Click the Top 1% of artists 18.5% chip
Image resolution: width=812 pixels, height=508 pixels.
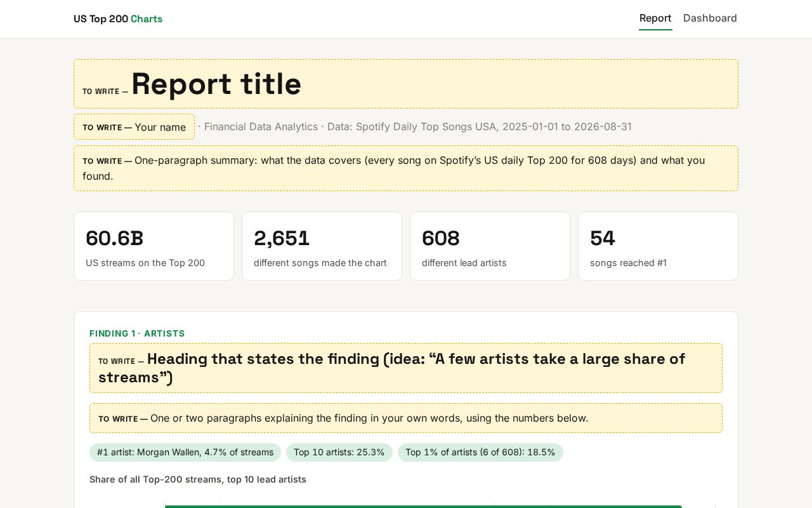click(480, 453)
